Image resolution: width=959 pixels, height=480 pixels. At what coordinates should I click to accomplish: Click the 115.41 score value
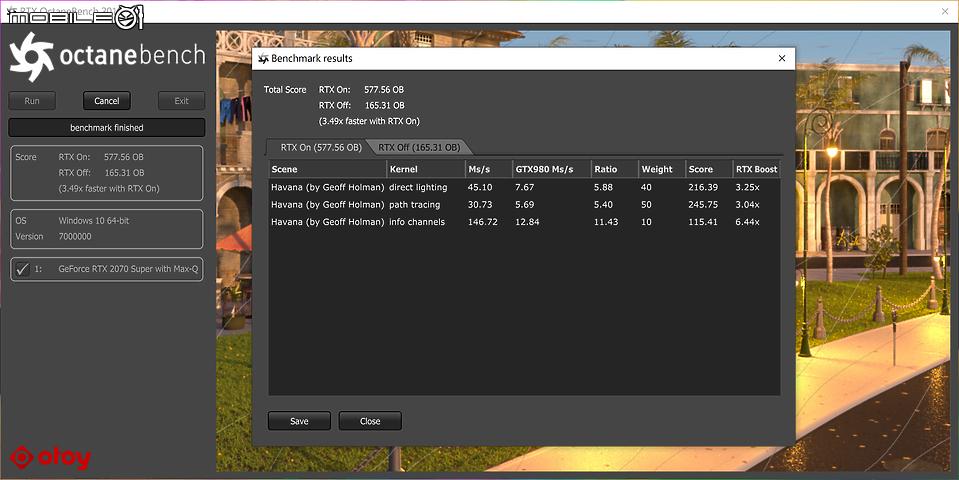pyautogui.click(x=703, y=222)
